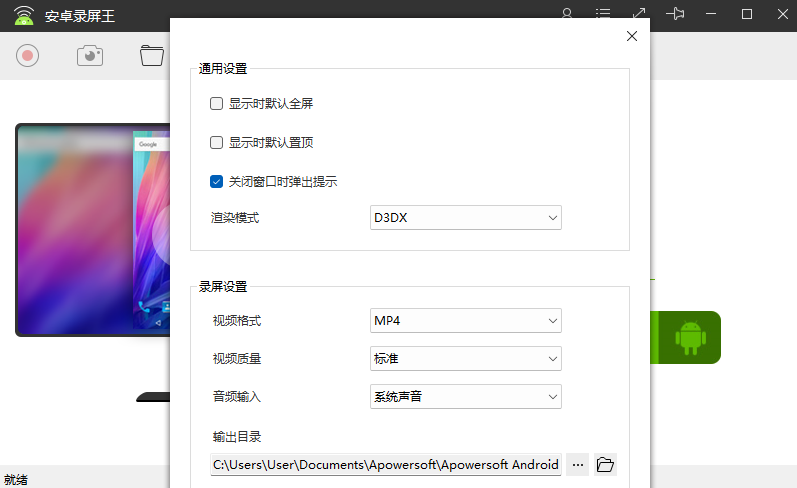Open output directory with the folder icon

[x=605, y=465]
